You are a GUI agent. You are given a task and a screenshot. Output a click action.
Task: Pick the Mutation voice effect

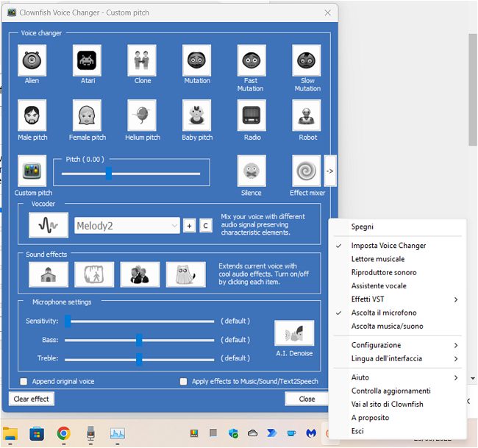pos(196,60)
